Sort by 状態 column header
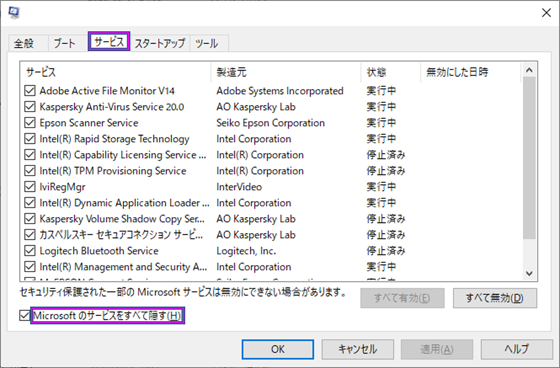The height and width of the screenshot is (368, 560). [x=391, y=72]
